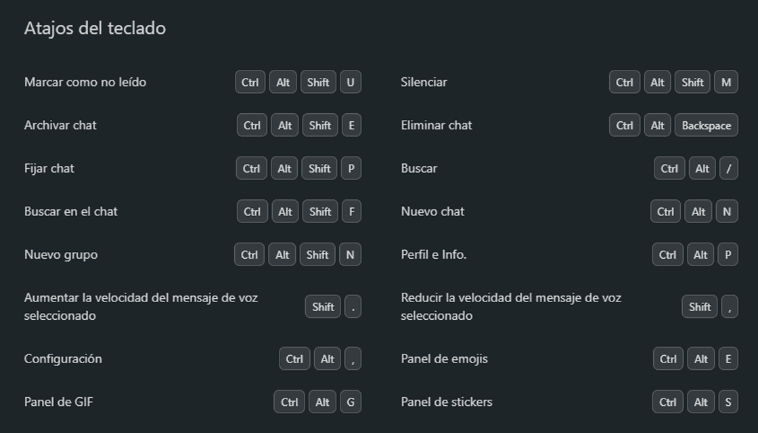Click the P key for Perfil e Info.

pyautogui.click(x=728, y=255)
